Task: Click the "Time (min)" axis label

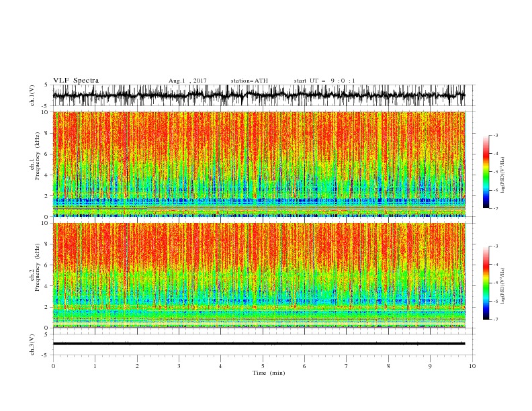Action: click(x=269, y=373)
